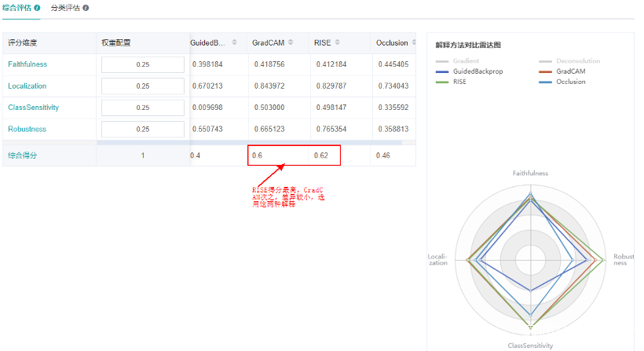Open the Faithfulness dimension link
Viewport: 644px width, 351px height.
[27, 64]
